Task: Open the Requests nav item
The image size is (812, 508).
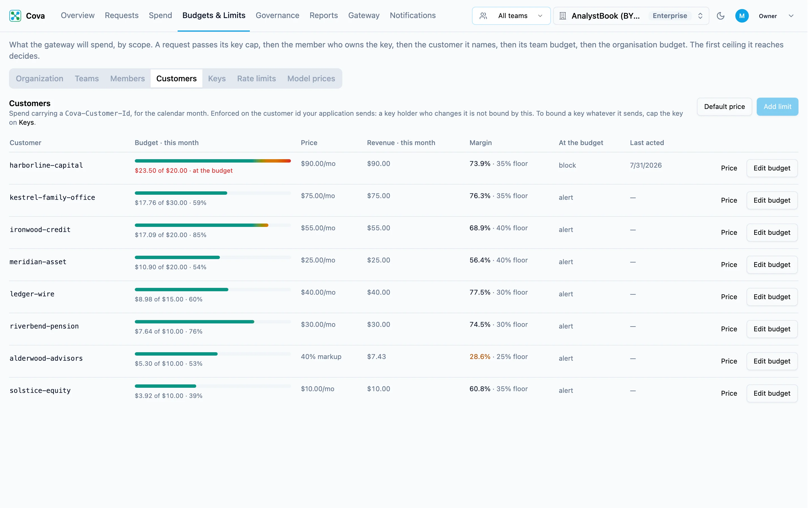Action: point(122,16)
